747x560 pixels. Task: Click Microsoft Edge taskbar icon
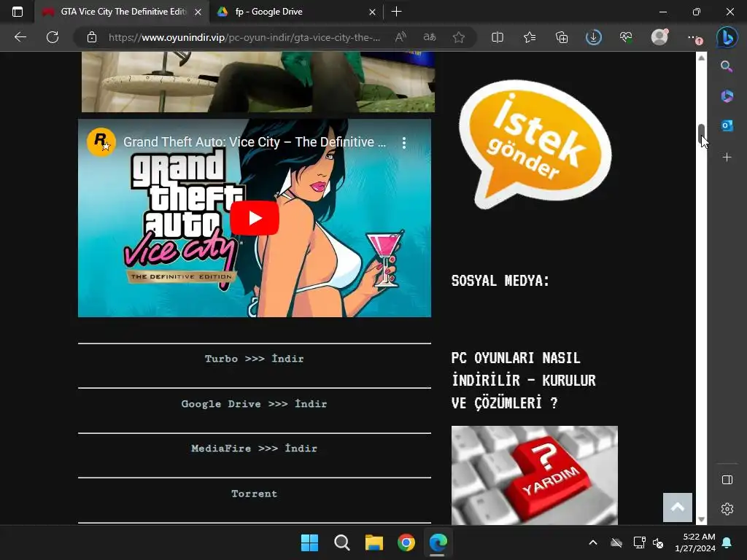(438, 542)
